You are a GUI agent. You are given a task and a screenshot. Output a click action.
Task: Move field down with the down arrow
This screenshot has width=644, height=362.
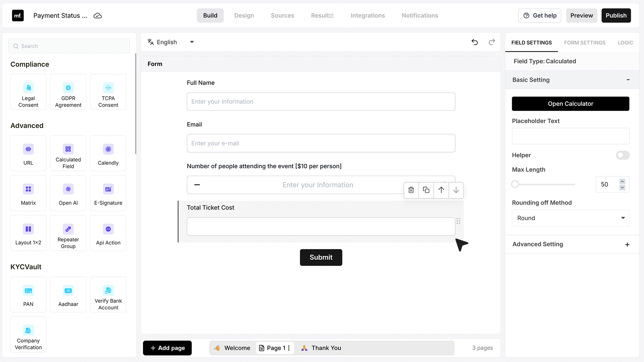(456, 190)
